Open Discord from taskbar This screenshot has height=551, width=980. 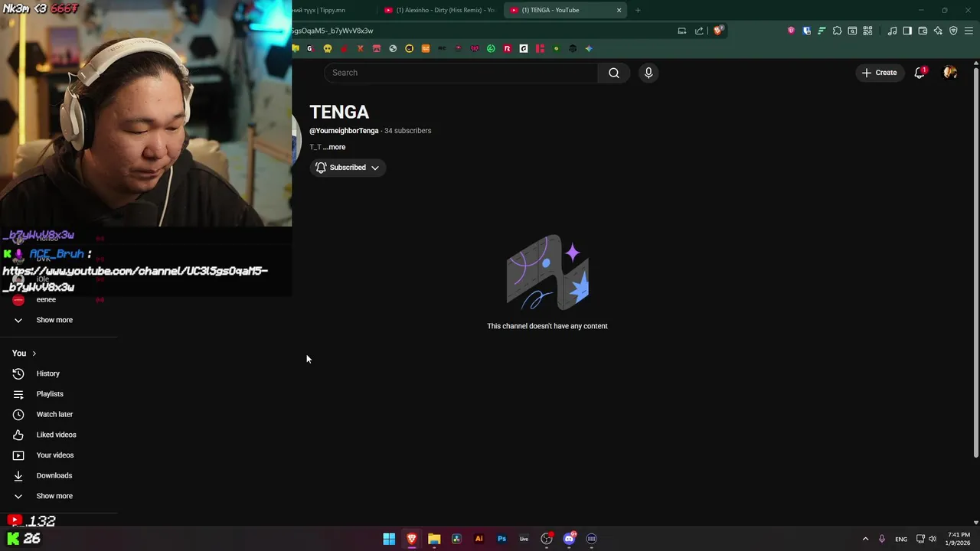coord(569,539)
